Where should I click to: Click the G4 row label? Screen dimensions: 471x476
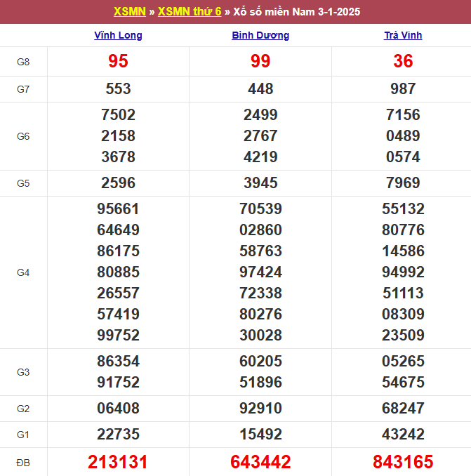tap(23, 272)
